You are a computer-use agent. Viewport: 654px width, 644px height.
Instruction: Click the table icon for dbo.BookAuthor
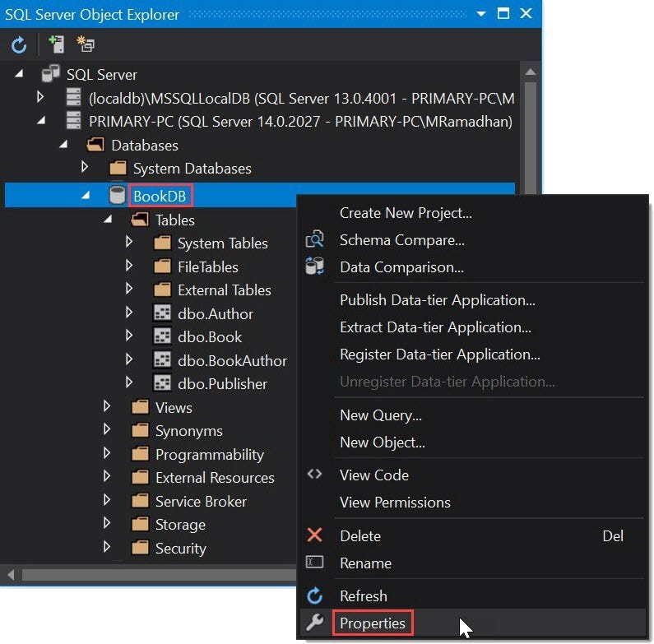click(162, 360)
